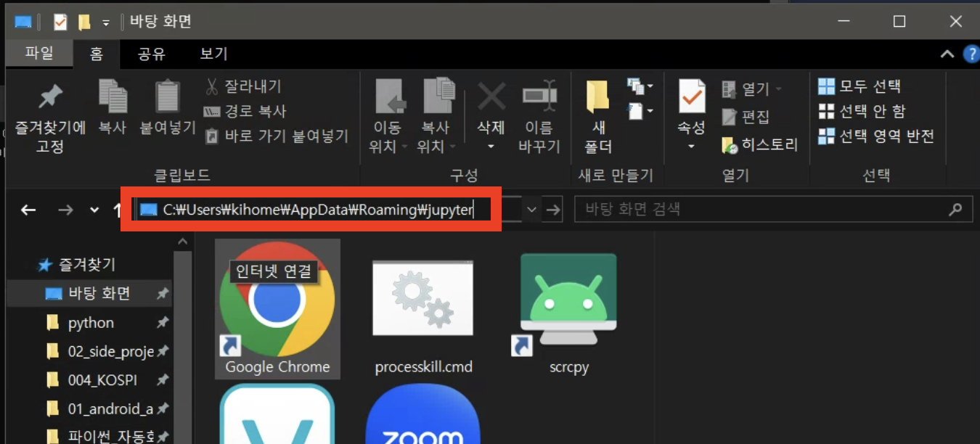Select the Zoom app icon
The width and height of the screenshot is (980, 444).
pos(424,414)
